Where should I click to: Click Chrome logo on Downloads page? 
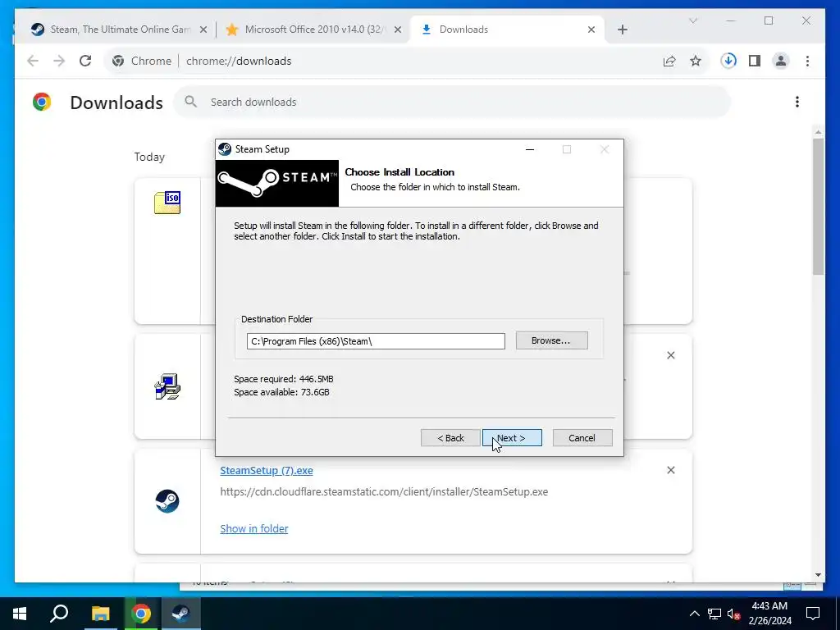click(42, 102)
